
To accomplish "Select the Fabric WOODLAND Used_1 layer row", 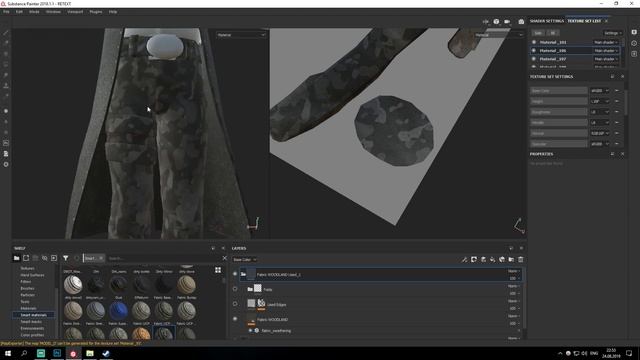I will click(380, 274).
